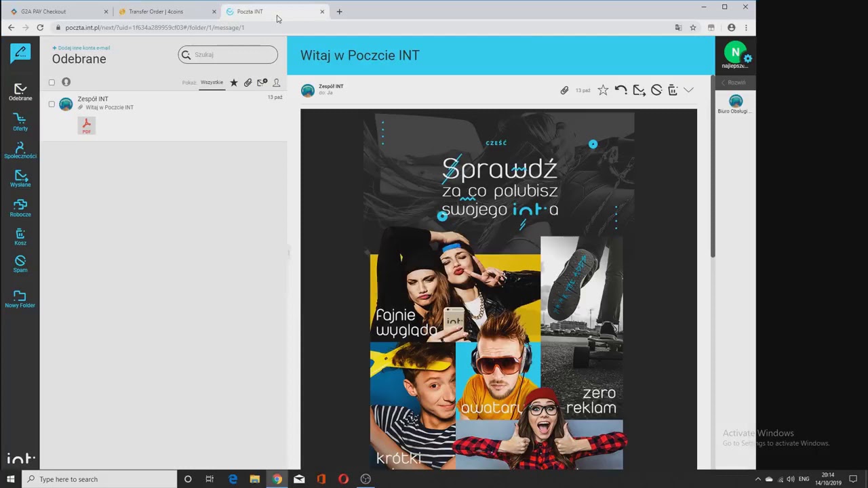
Task: Open a new browser tab
Action: [339, 12]
